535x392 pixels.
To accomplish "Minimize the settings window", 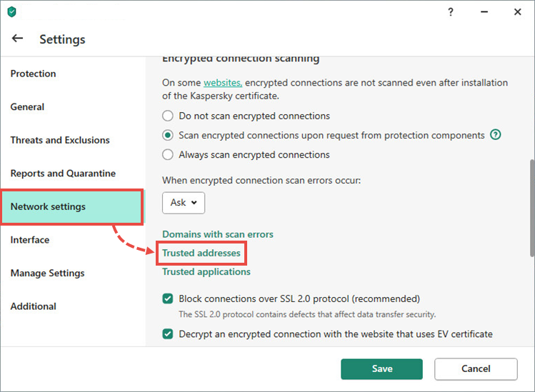I will [x=484, y=12].
